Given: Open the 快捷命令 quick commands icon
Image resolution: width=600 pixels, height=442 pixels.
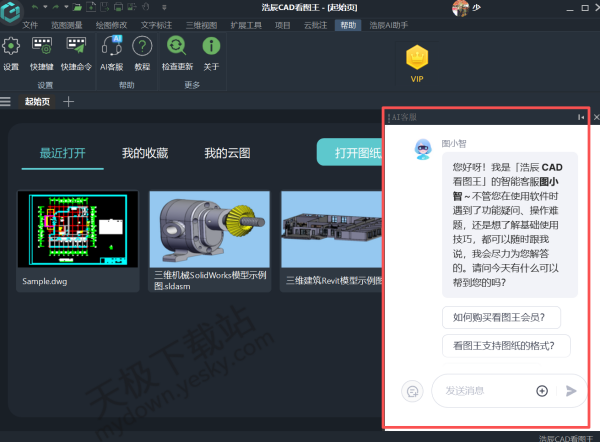Looking at the screenshot, I should tap(75, 46).
